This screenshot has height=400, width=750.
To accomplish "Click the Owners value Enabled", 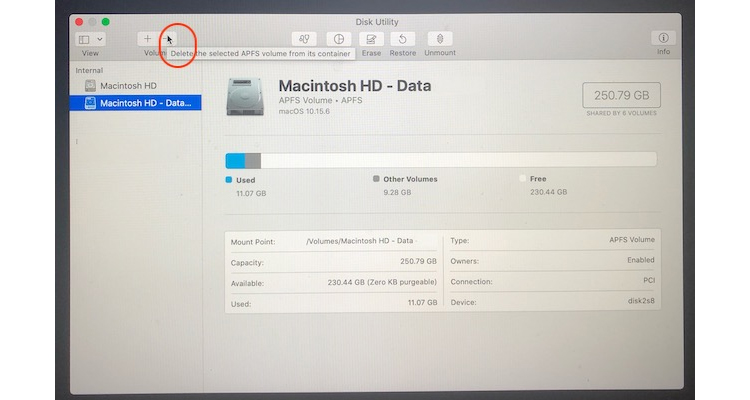I will pyautogui.click(x=640, y=260).
